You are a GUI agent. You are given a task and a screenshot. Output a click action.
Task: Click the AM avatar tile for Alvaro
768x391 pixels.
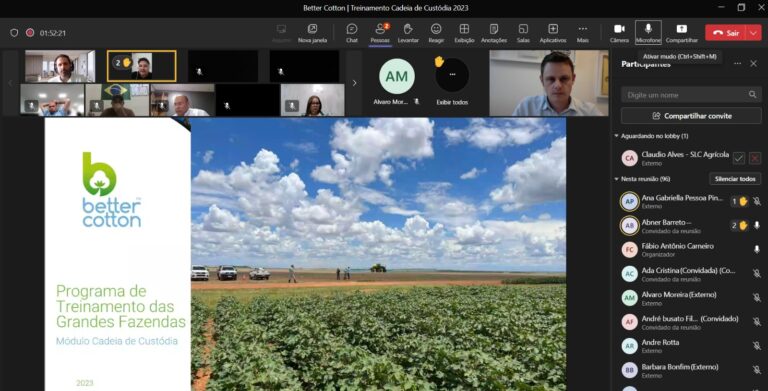coord(397,76)
